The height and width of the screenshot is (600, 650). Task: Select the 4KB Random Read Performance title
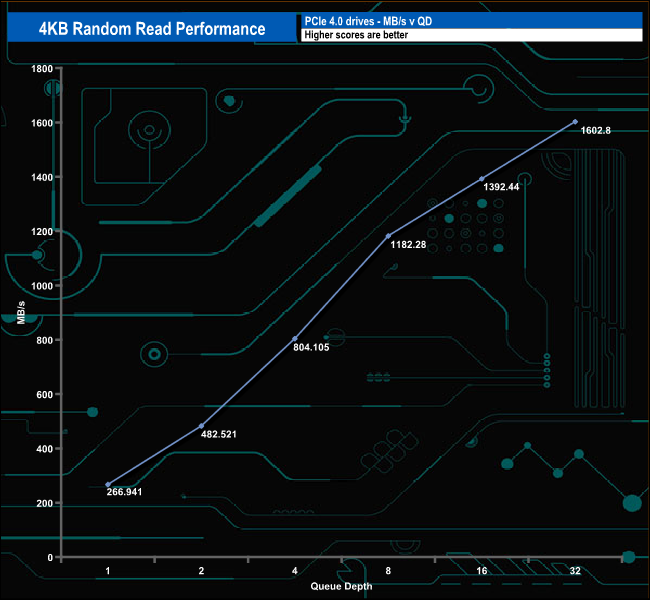point(152,29)
